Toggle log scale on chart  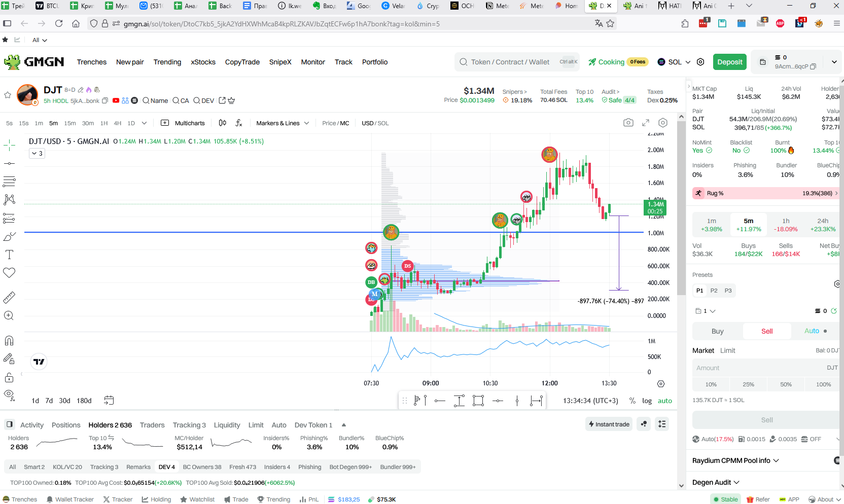[647, 401]
